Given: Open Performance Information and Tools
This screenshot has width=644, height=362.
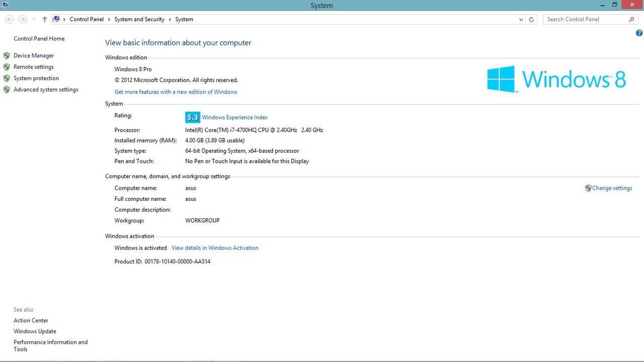Looking at the screenshot, I should pyautogui.click(x=50, y=346).
